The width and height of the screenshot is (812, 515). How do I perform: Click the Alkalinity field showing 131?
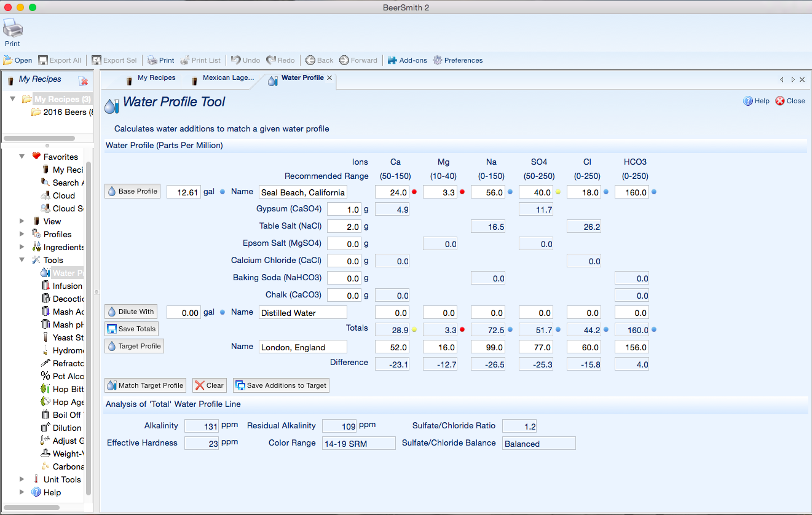tap(202, 426)
